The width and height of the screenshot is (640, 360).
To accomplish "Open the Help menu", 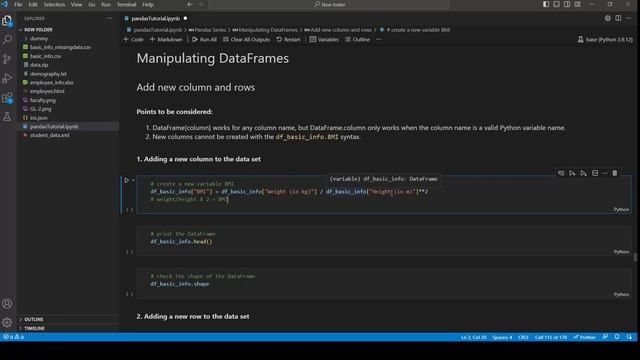I will click(x=148, y=4).
